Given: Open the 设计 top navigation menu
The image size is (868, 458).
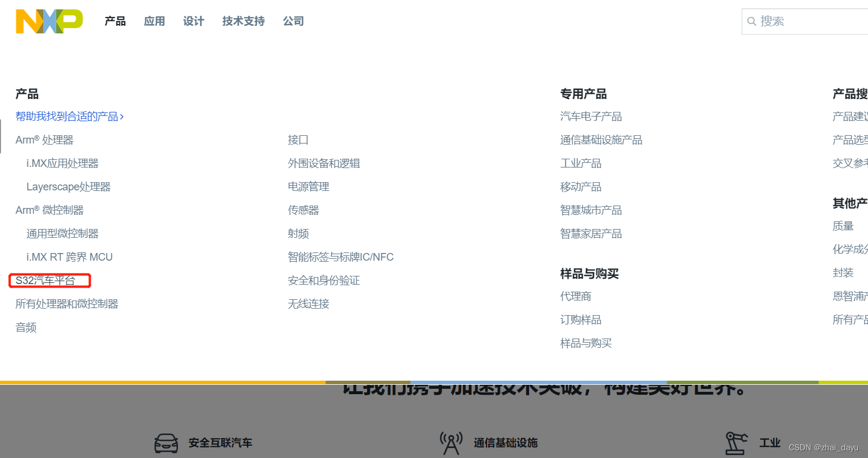Looking at the screenshot, I should 194,21.
